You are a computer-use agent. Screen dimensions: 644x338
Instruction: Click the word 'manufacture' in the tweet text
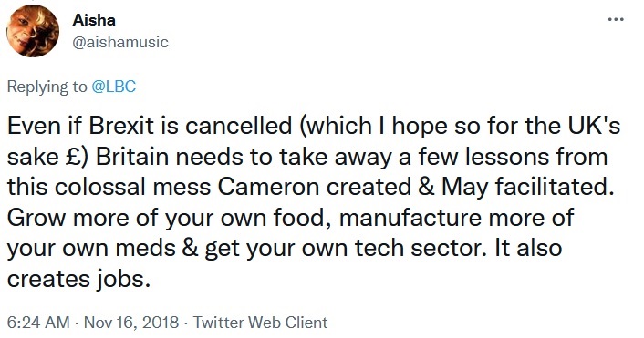click(x=410, y=218)
